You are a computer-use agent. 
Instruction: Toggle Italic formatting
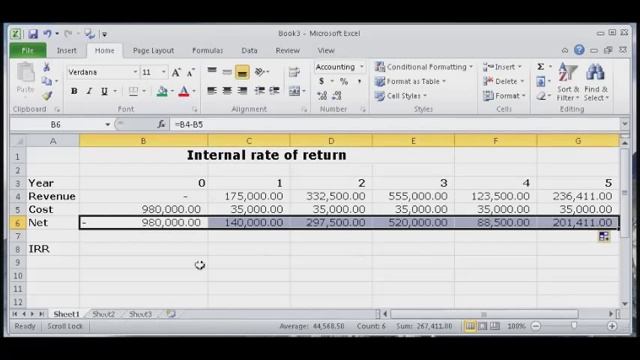coord(89,91)
